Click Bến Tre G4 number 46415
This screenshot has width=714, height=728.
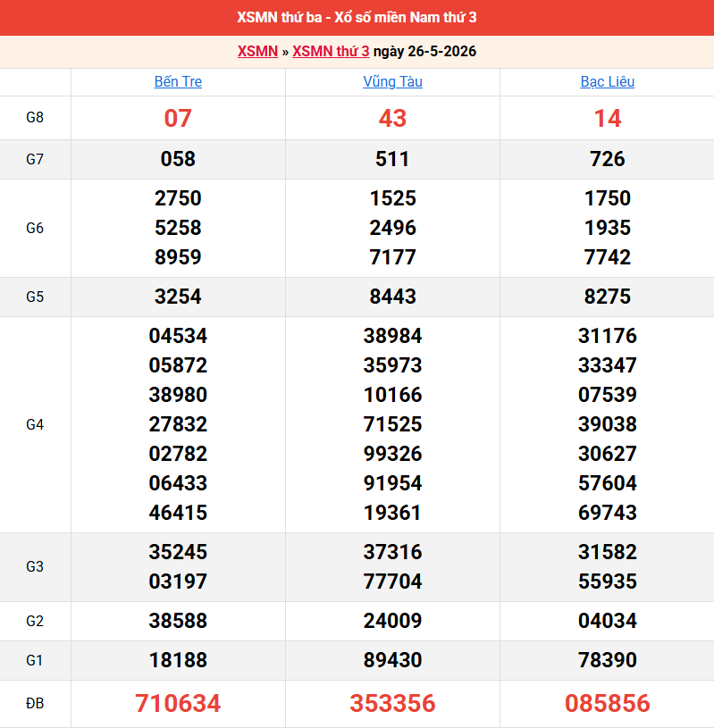(178, 513)
